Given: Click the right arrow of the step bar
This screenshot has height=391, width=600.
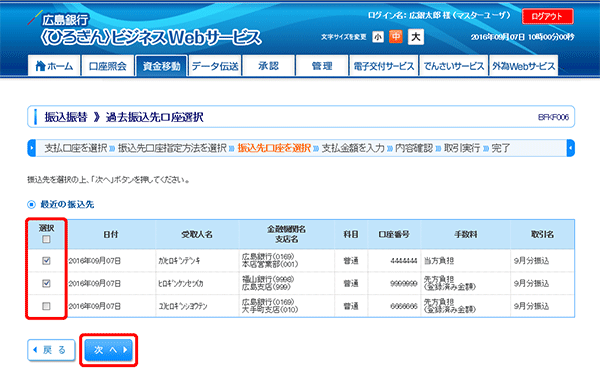Looking at the screenshot, I should point(571,148).
